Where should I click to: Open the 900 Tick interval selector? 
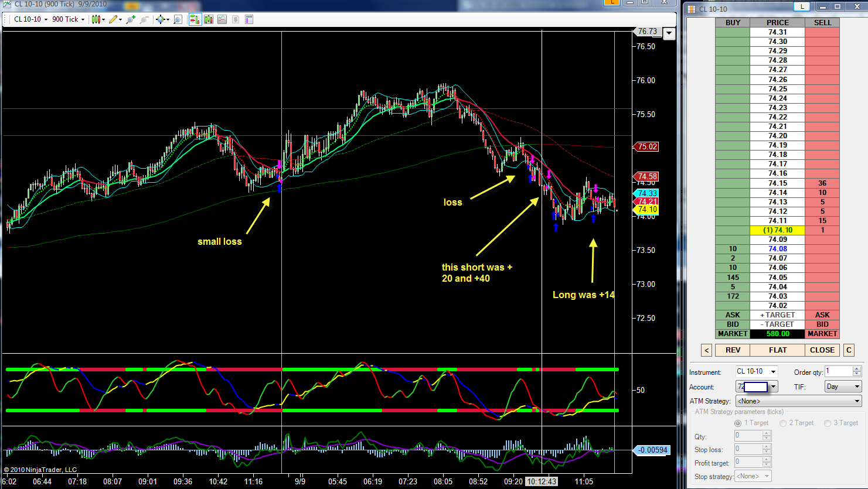point(68,19)
